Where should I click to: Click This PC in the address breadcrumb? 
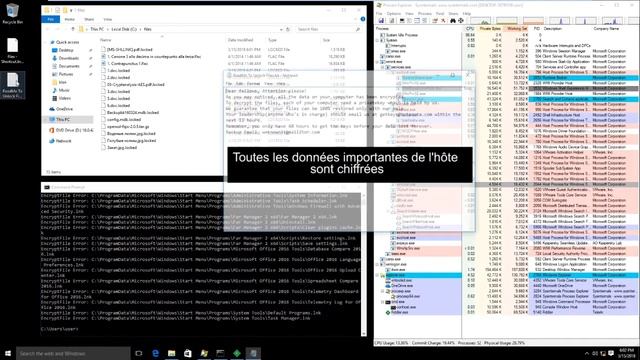coord(97,29)
